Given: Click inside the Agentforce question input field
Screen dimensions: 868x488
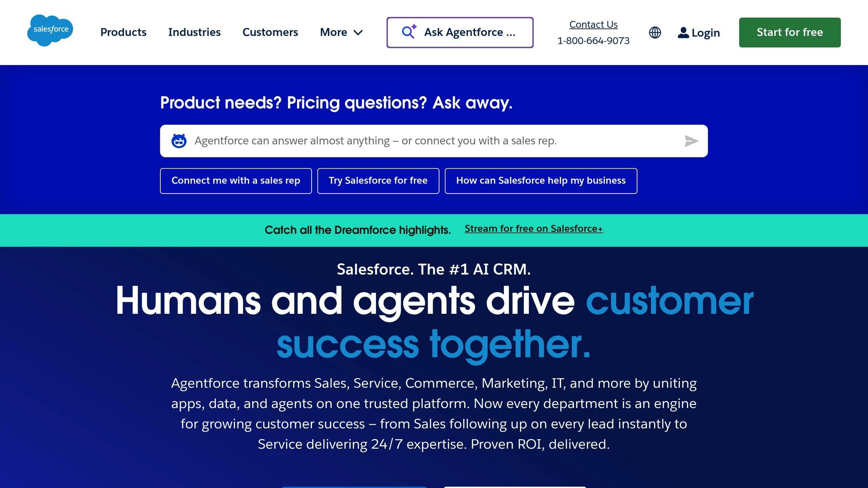Looking at the screenshot, I should point(424,140).
